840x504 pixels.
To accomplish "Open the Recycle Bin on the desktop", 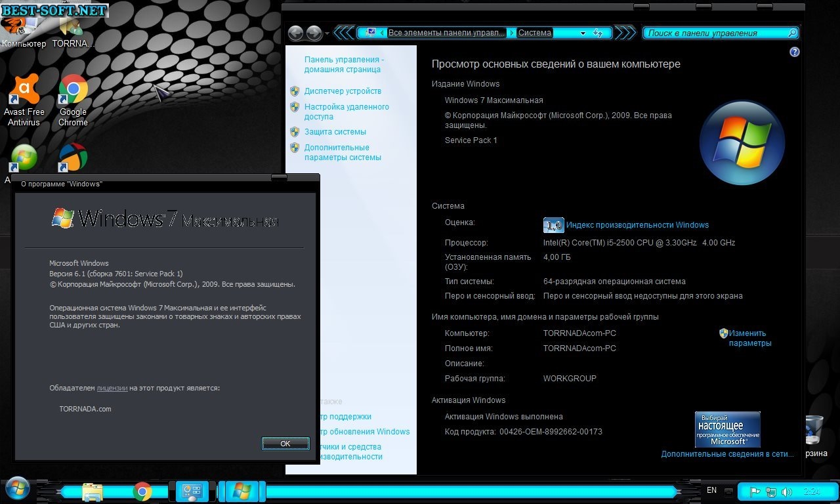I will 814,435.
